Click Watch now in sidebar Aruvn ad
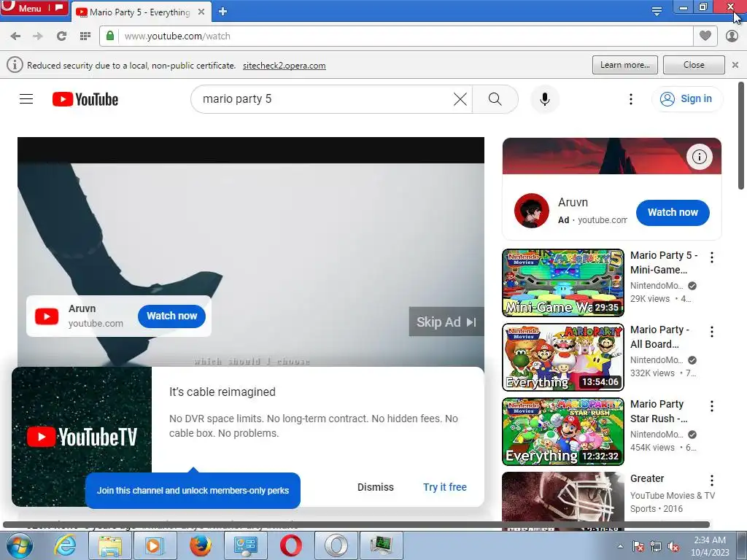747x560 pixels. [x=673, y=212]
